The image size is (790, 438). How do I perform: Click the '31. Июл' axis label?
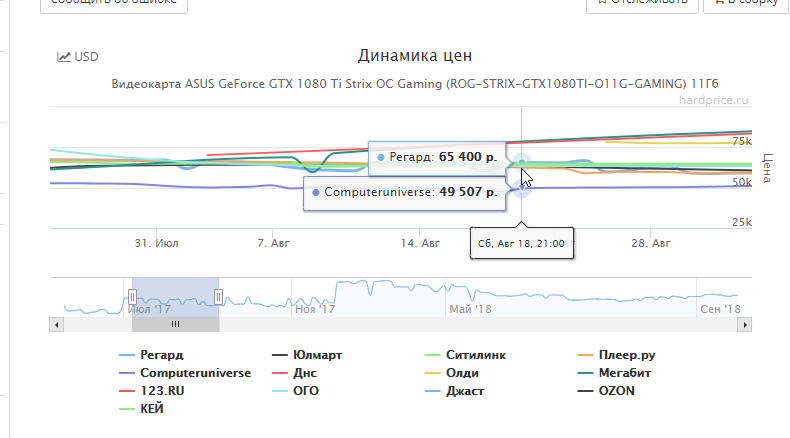[x=156, y=243]
